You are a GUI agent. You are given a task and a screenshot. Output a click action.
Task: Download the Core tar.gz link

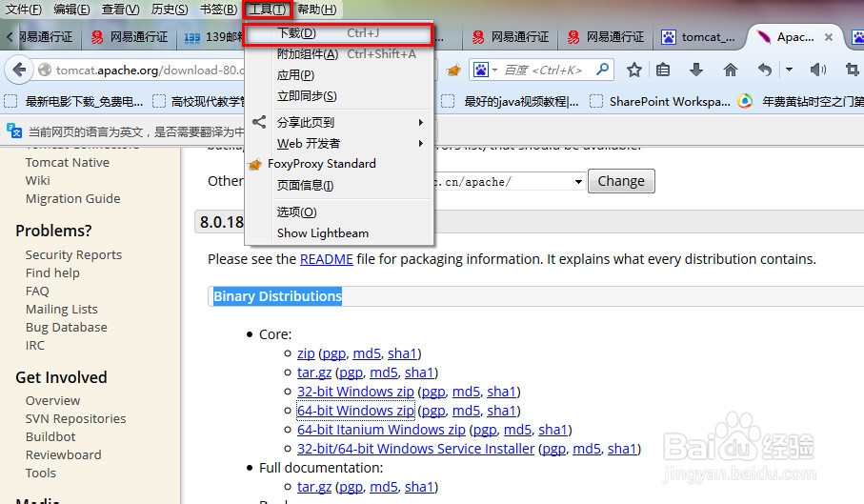(314, 373)
